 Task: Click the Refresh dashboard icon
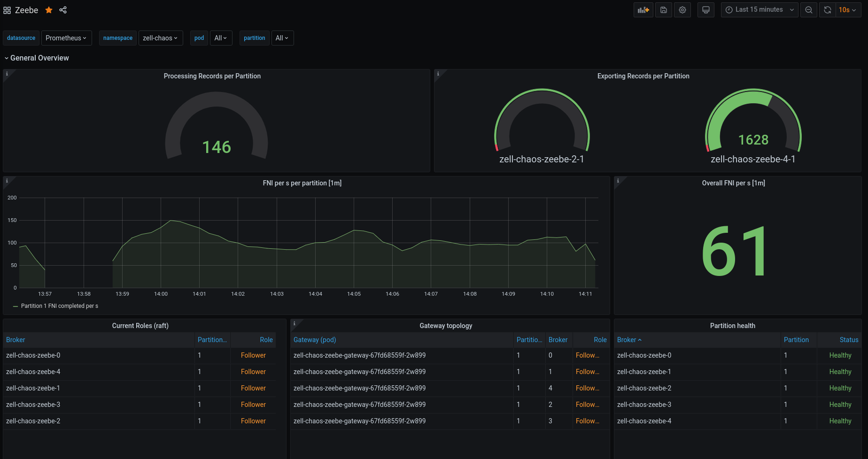pyautogui.click(x=828, y=10)
